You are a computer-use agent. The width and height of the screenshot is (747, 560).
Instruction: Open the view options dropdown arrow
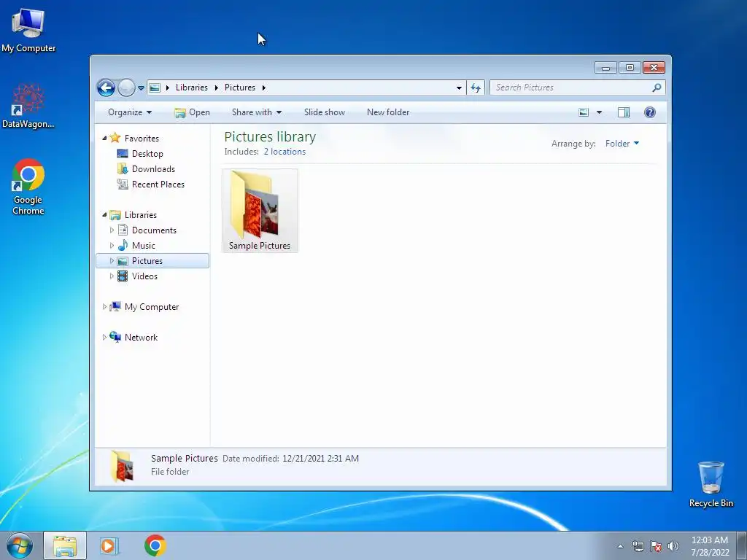pyautogui.click(x=600, y=112)
